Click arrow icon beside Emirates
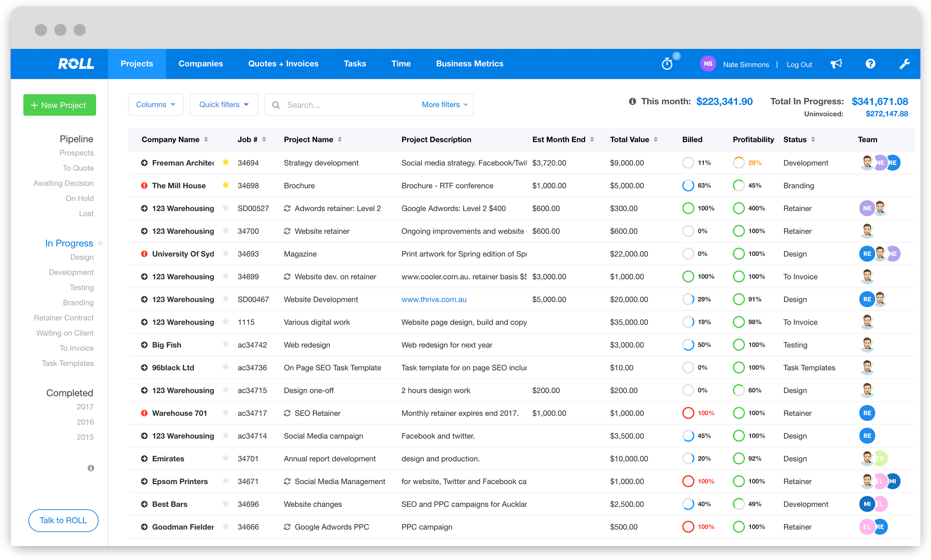Viewport: 931px width, 560px height. (144, 458)
